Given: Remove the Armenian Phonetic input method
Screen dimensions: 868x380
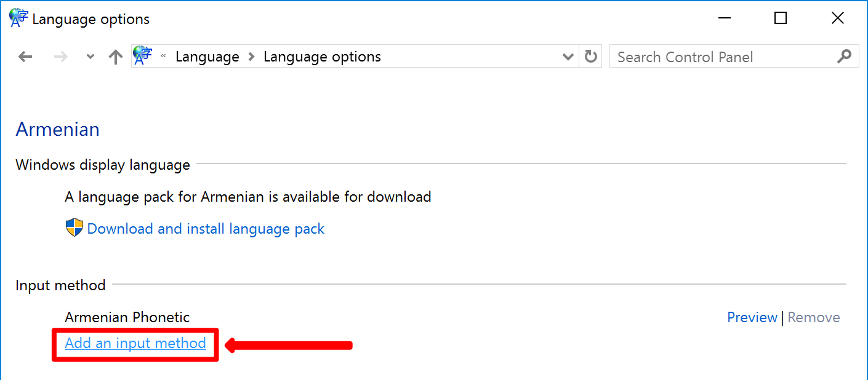Looking at the screenshot, I should pyautogui.click(x=813, y=317).
